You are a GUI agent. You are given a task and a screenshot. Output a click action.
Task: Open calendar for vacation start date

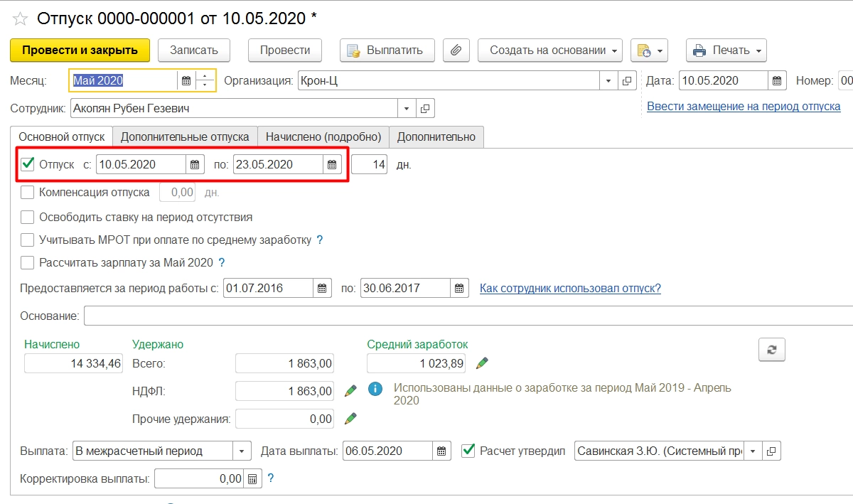tap(195, 165)
